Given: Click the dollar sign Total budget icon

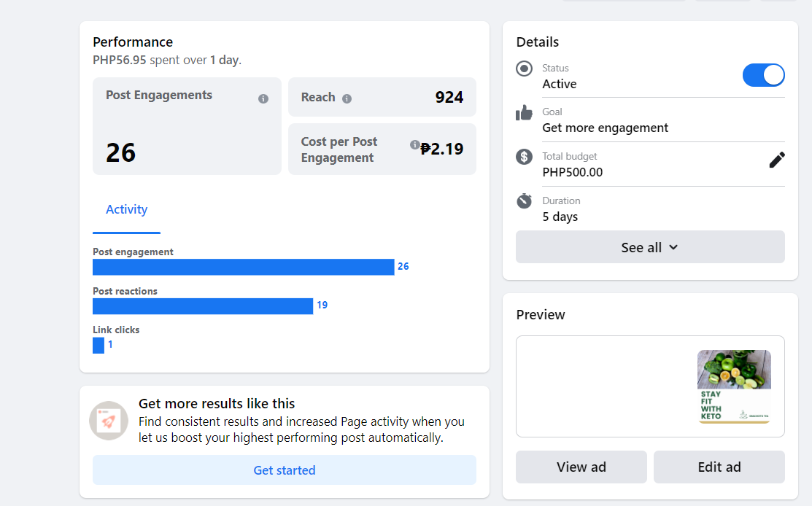Looking at the screenshot, I should (x=524, y=157).
